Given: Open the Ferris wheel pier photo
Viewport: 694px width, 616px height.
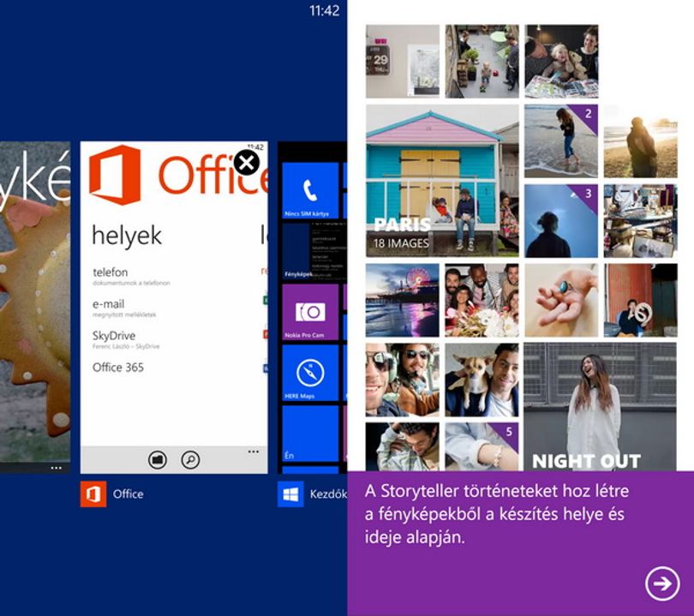Looking at the screenshot, I should point(403,300).
